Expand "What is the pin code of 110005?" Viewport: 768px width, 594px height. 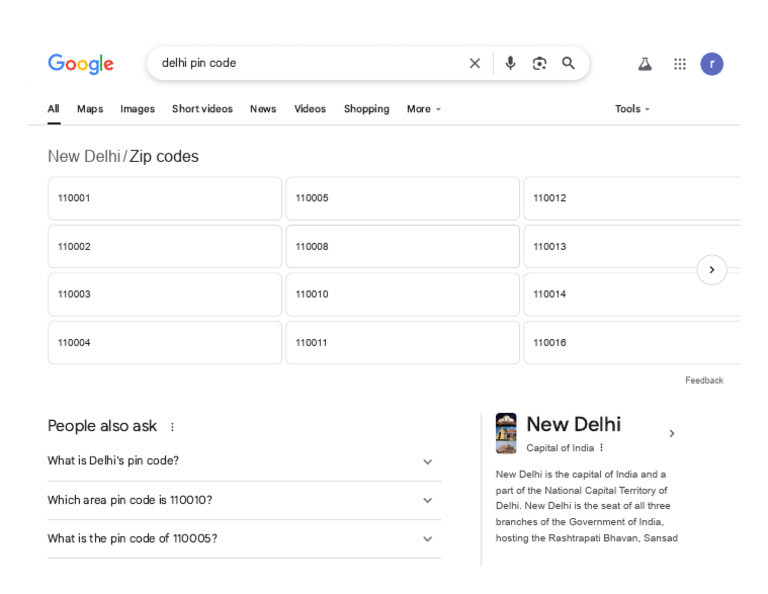click(427, 539)
